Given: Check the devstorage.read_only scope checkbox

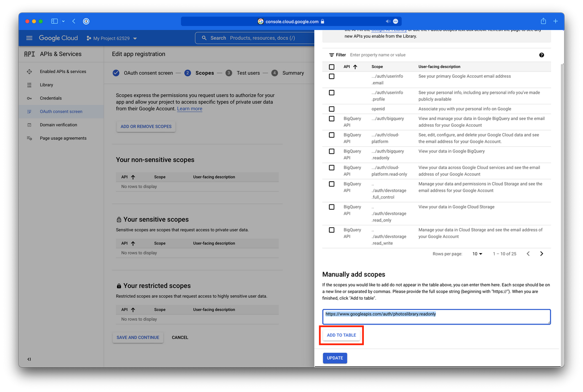Looking at the screenshot, I should (x=332, y=207).
